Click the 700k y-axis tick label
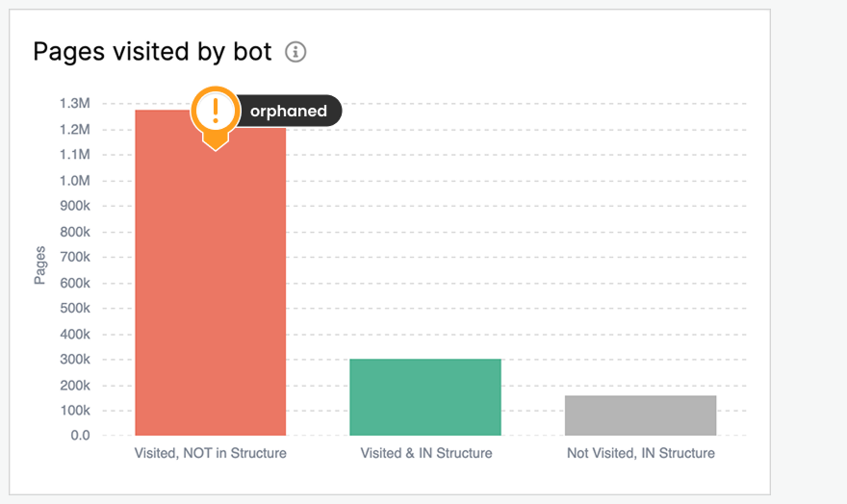The height and width of the screenshot is (504, 847). 75,258
